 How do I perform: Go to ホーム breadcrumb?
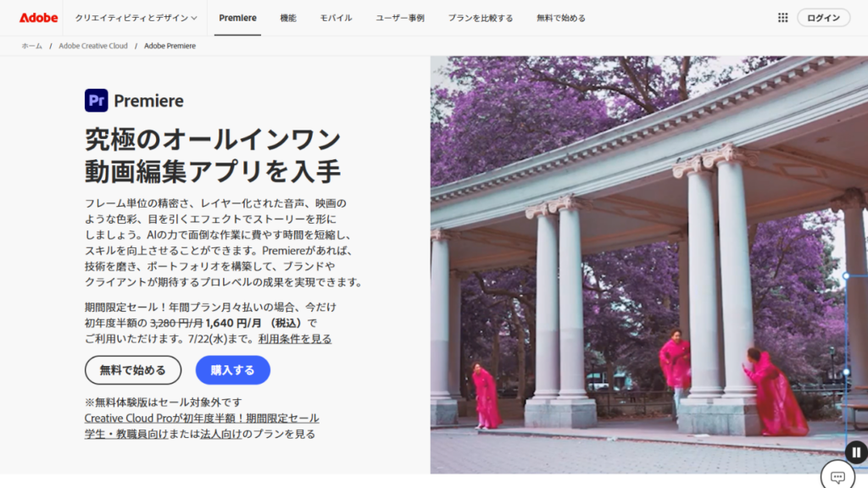[31, 46]
